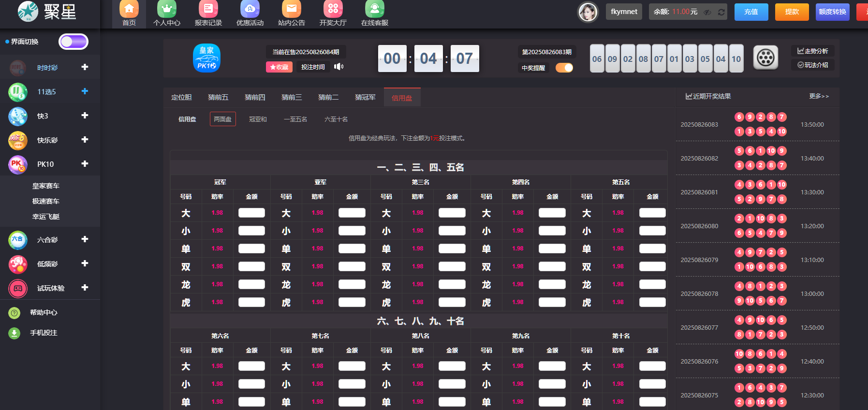Open 在线客服 online support icon
Screen dimensions: 868x410
(375, 10)
